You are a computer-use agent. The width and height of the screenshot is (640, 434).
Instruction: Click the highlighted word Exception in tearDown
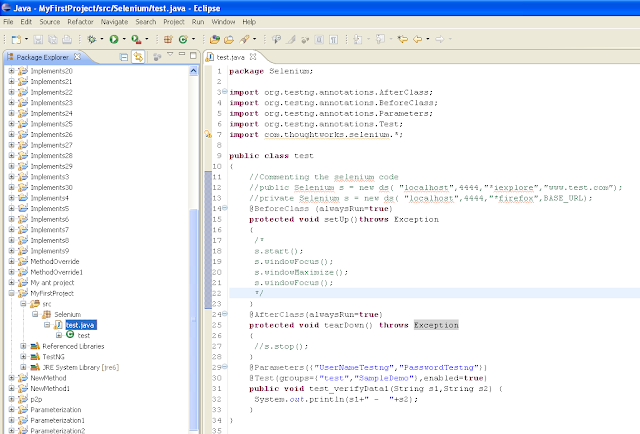tap(436, 325)
